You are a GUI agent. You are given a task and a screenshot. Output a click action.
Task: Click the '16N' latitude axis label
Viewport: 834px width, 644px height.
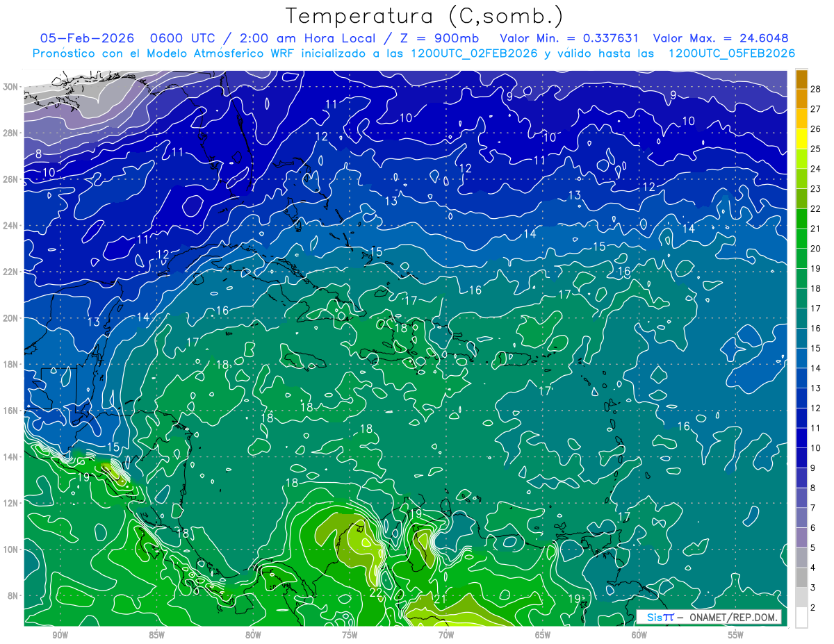(x=10, y=411)
